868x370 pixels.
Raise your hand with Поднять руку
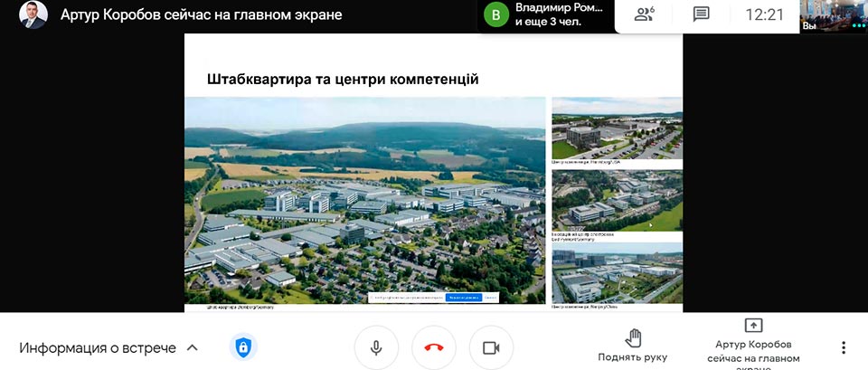[x=633, y=346]
